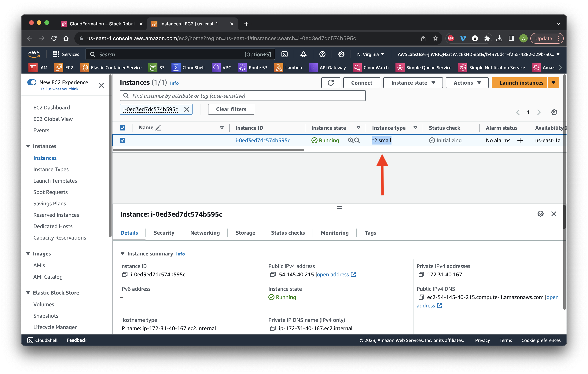Click the panel resize handle bar

(x=339, y=207)
